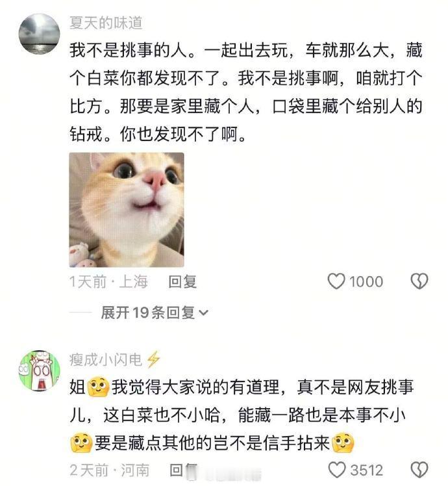
Task: Reply to the 河南 comment via 回复
Action: pos(184,470)
